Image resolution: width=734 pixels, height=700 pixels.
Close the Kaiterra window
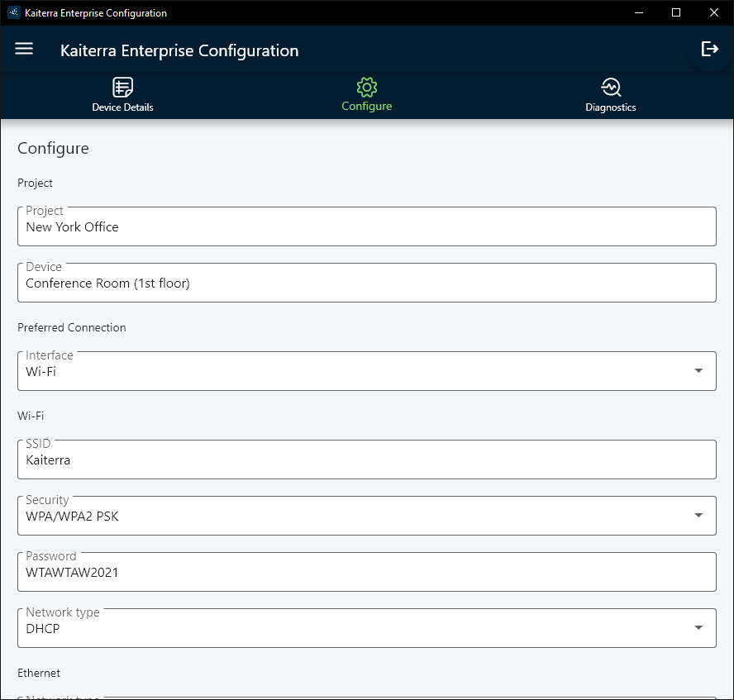(x=714, y=12)
